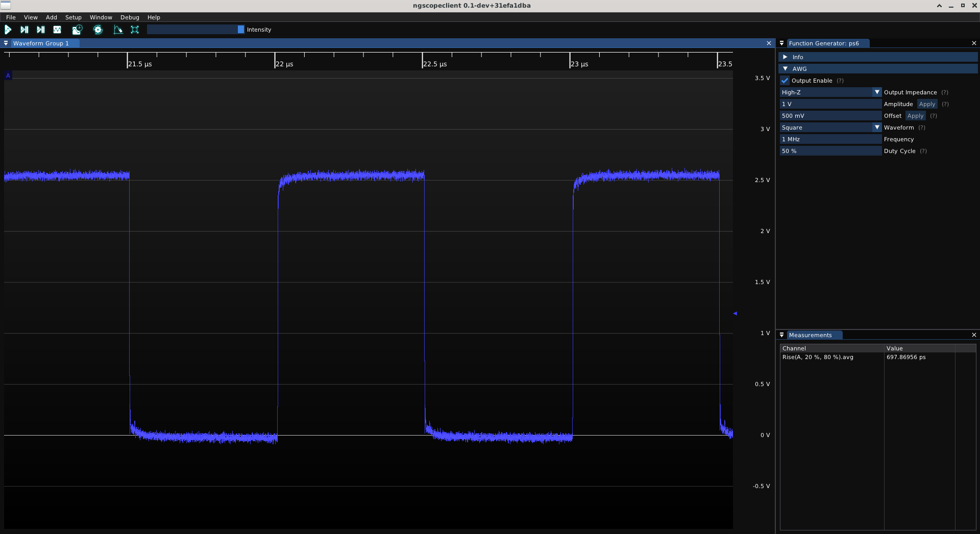Show help for Amplitude
This screenshot has width=980, height=534.
tap(945, 104)
